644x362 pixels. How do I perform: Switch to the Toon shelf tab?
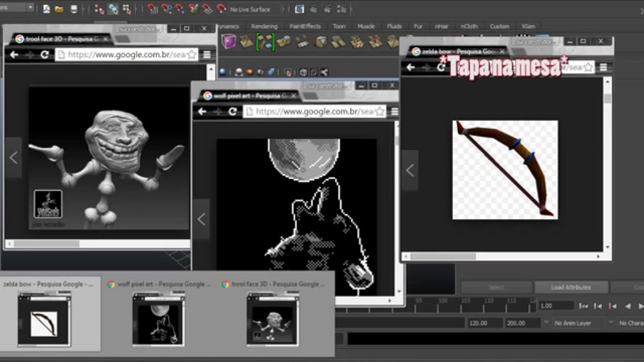pyautogui.click(x=339, y=26)
